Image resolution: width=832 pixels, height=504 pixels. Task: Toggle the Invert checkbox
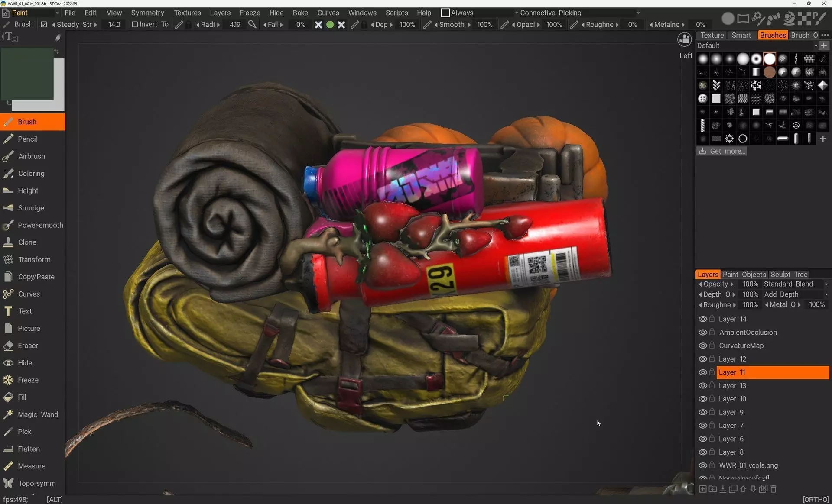pyautogui.click(x=135, y=25)
